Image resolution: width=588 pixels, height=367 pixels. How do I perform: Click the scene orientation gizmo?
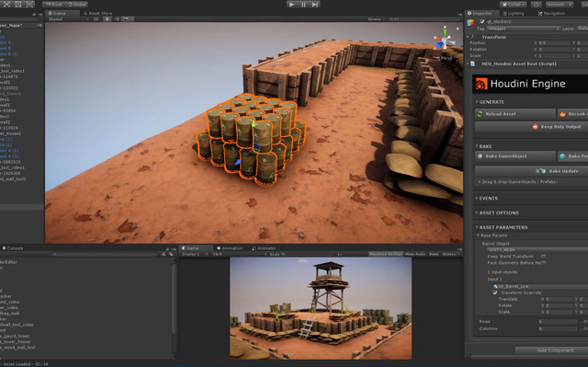click(444, 39)
